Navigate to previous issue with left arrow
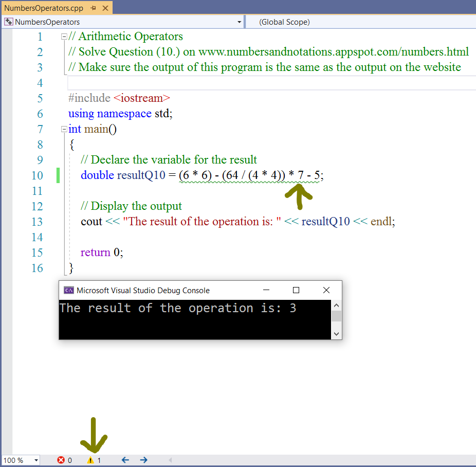 coord(125,460)
